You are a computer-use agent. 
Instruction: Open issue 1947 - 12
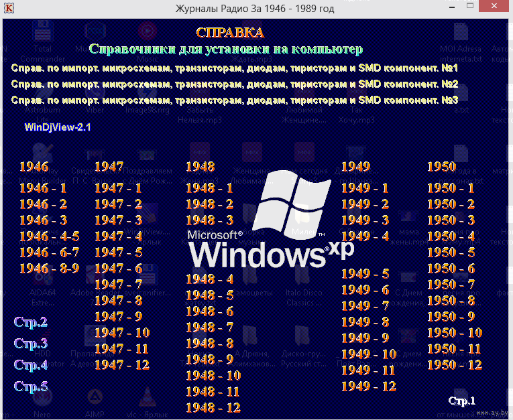122,365
